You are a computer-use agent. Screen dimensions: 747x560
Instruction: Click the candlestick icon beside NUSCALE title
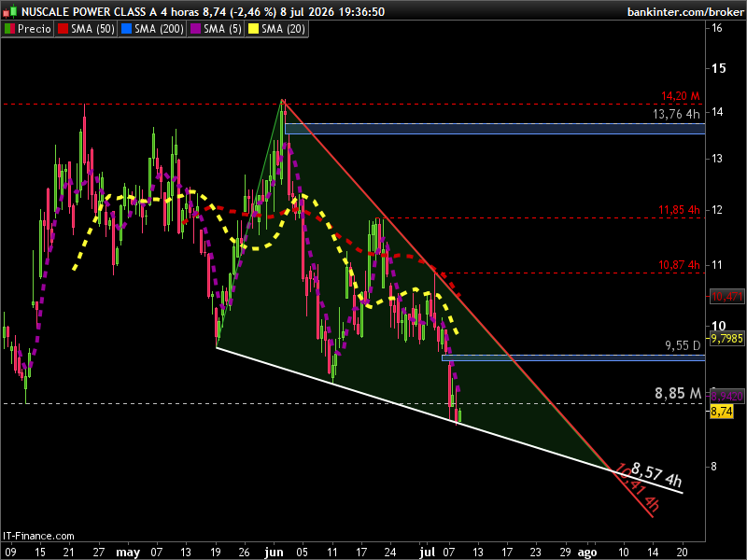click(x=9, y=11)
